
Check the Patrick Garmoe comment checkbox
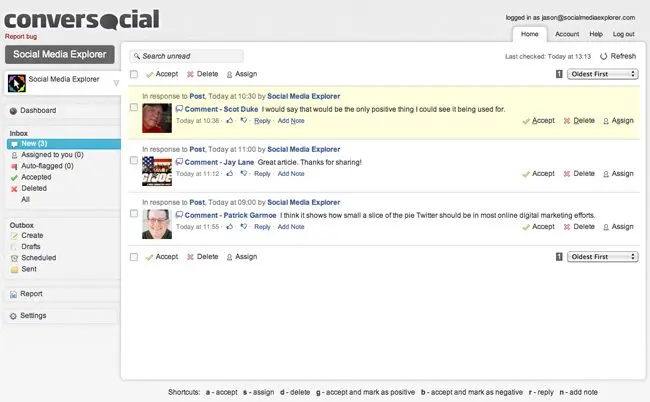pyautogui.click(x=134, y=213)
